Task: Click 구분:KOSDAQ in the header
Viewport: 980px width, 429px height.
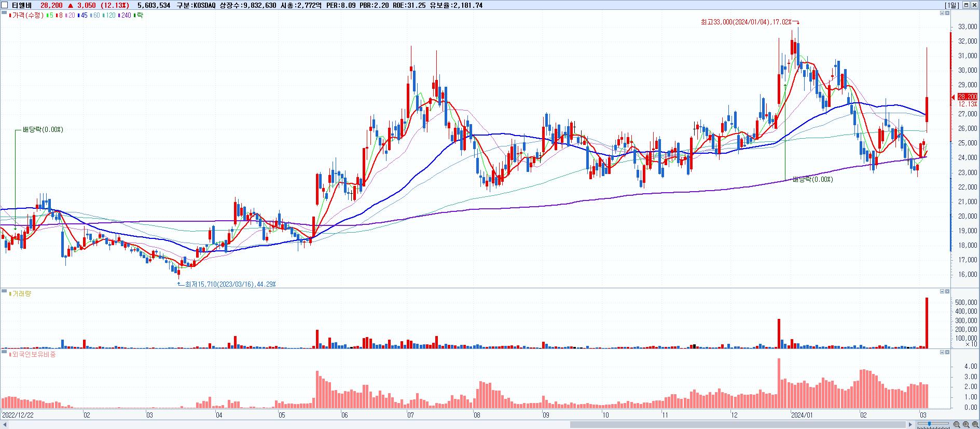Action: point(196,5)
